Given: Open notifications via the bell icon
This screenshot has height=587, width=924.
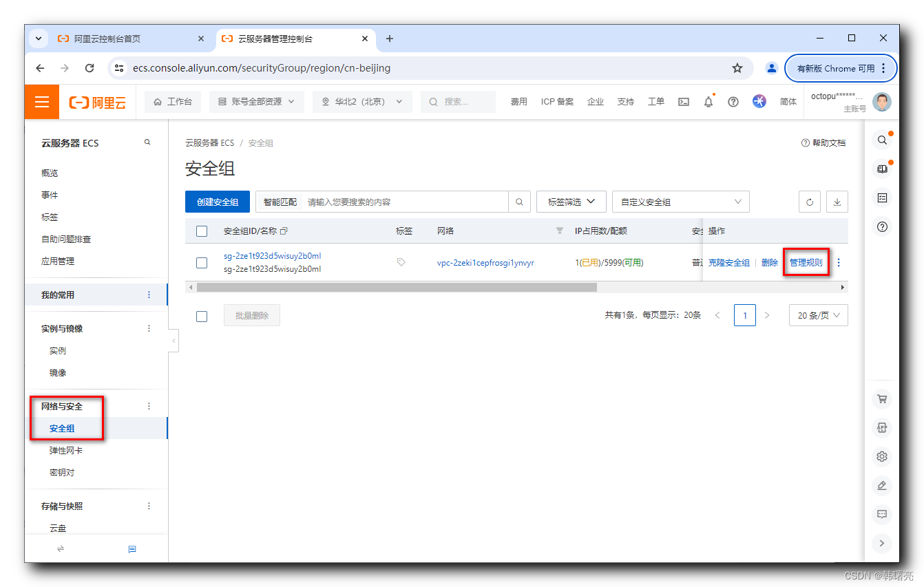Looking at the screenshot, I should click(708, 101).
